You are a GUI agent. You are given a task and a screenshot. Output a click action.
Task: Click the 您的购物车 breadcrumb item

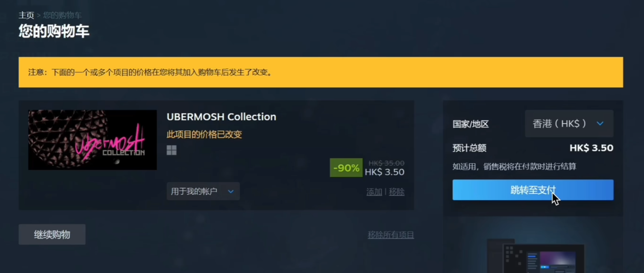[62, 15]
